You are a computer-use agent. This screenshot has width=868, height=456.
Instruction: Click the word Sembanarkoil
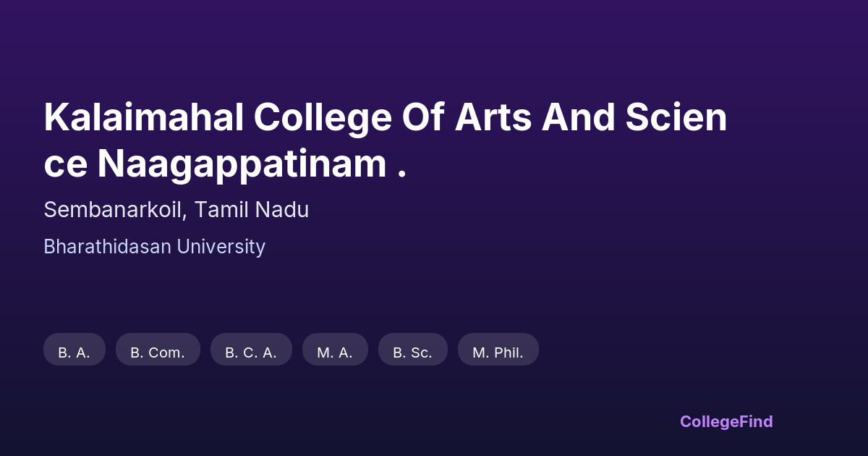pos(114,210)
